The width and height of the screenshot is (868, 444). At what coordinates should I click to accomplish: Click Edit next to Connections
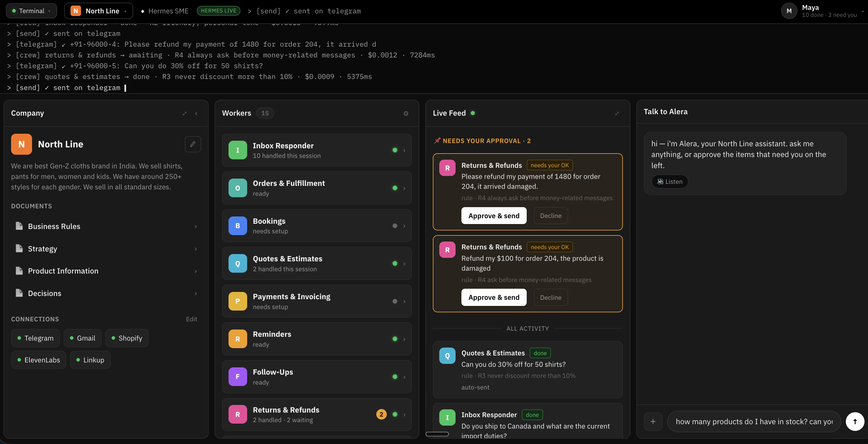(x=191, y=319)
